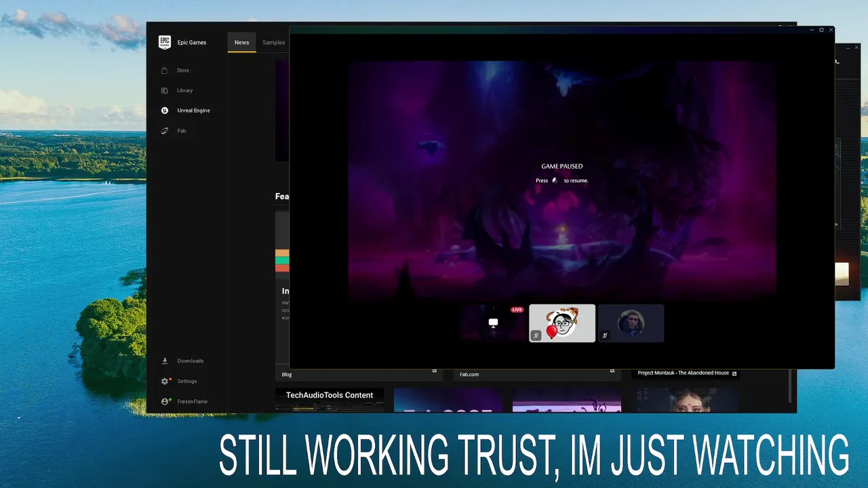Open the Fab.com link card
Screen dimensions: 868x488
pos(537,374)
